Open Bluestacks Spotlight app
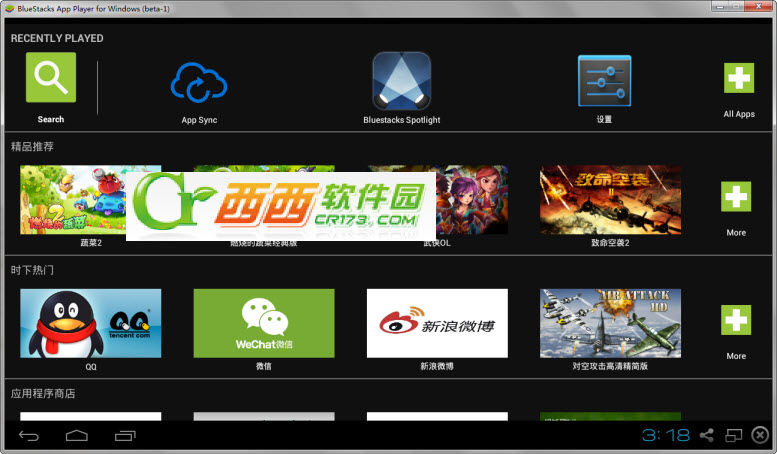 pyautogui.click(x=401, y=81)
